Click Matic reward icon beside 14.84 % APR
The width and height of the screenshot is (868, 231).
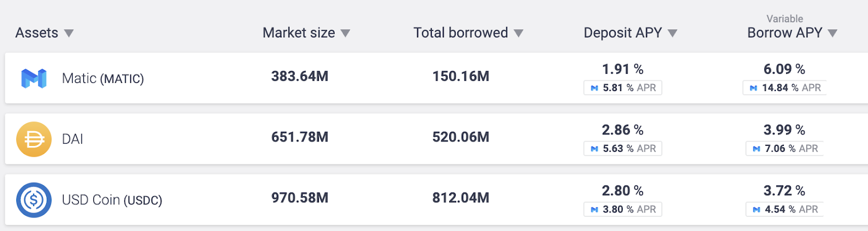[754, 88]
